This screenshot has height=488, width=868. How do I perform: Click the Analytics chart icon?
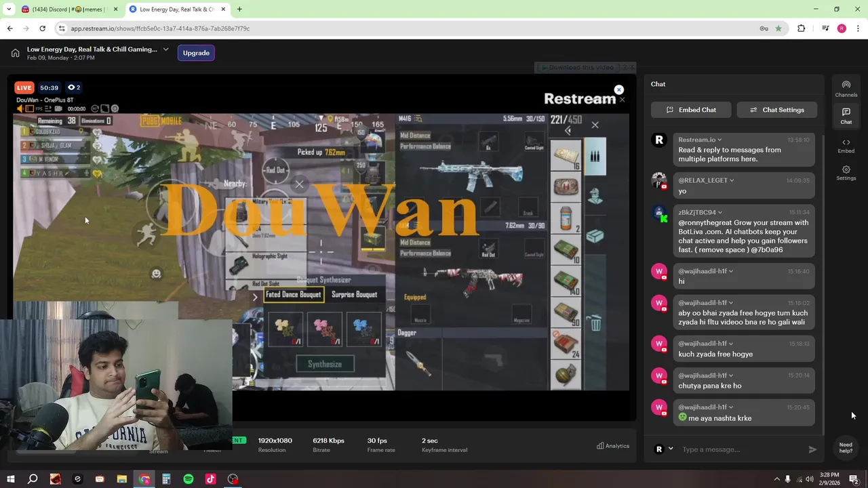(x=600, y=446)
